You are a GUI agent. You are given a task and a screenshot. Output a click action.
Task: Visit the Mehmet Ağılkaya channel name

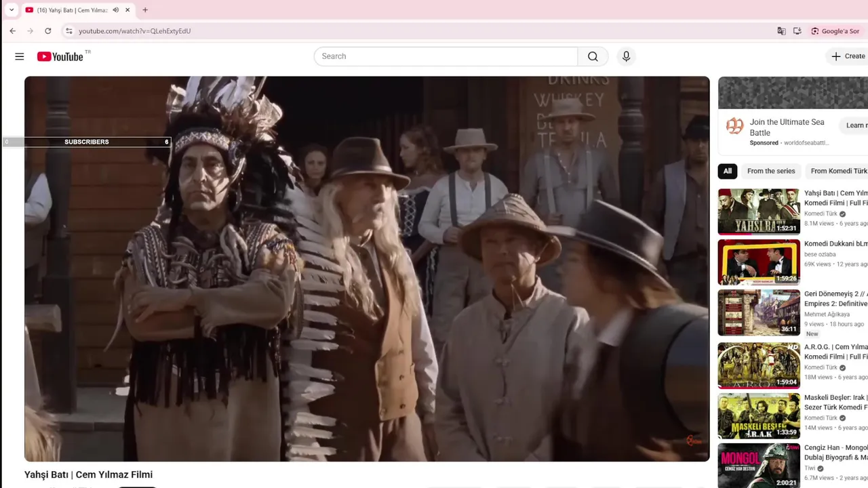[827, 314]
